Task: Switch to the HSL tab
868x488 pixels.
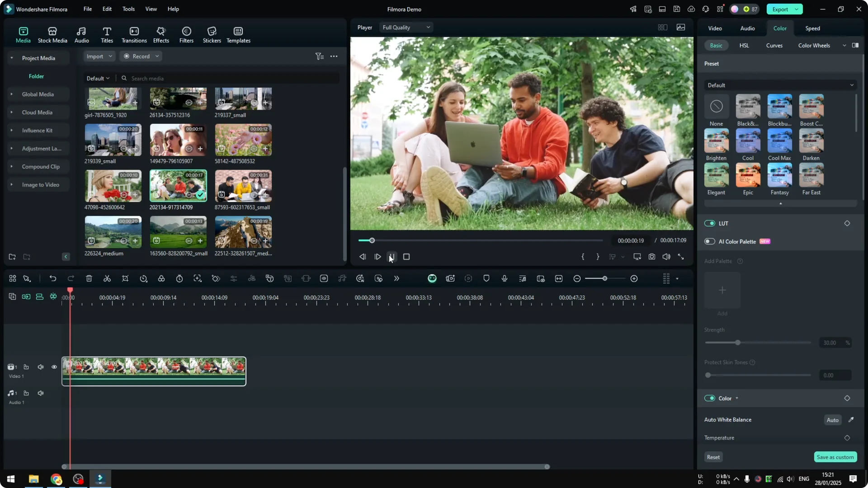Action: 743,45
